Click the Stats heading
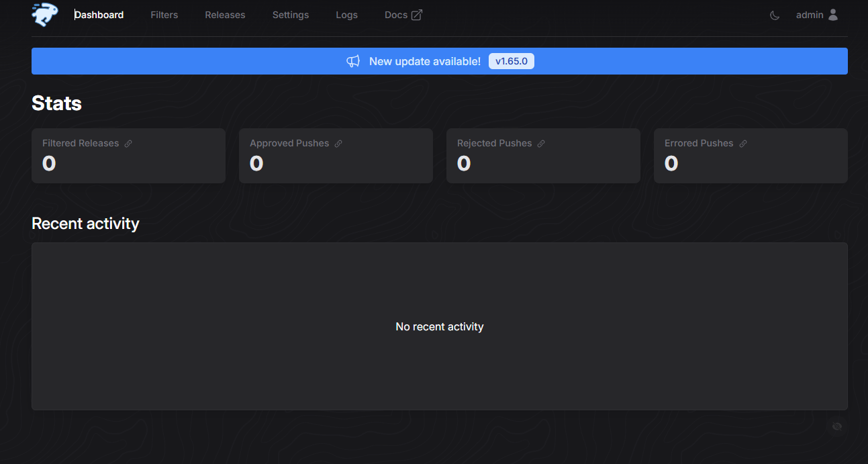 tap(56, 103)
